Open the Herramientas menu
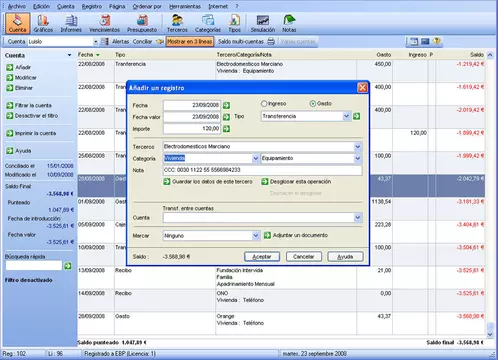The image size is (498, 360). click(185, 6)
